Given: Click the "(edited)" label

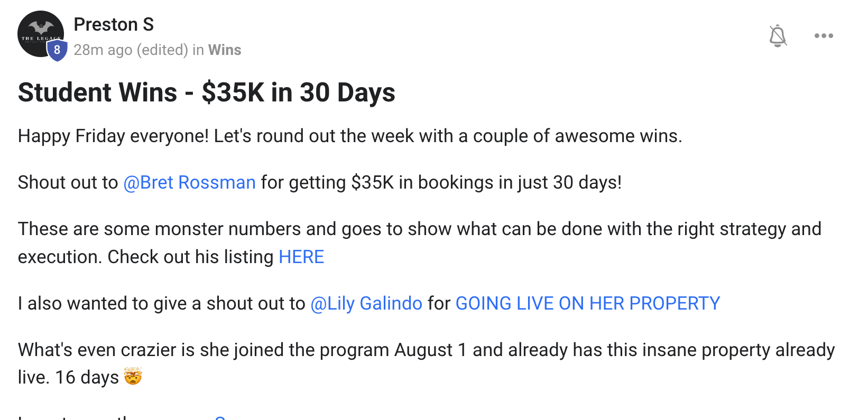Looking at the screenshot, I should point(162,50).
